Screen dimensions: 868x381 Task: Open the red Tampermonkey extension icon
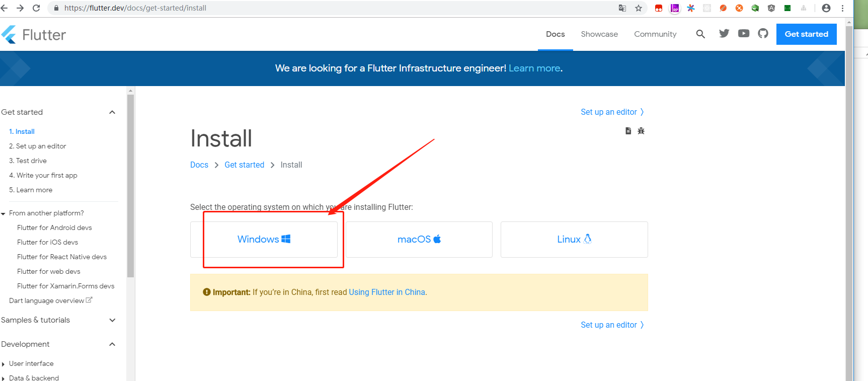[659, 8]
